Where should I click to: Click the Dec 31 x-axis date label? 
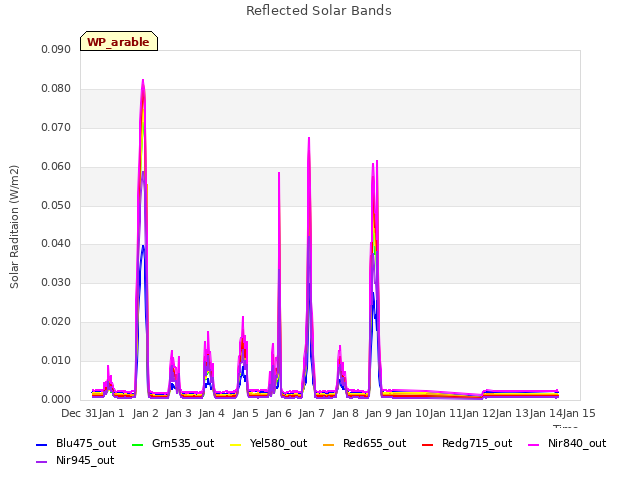tap(79, 413)
